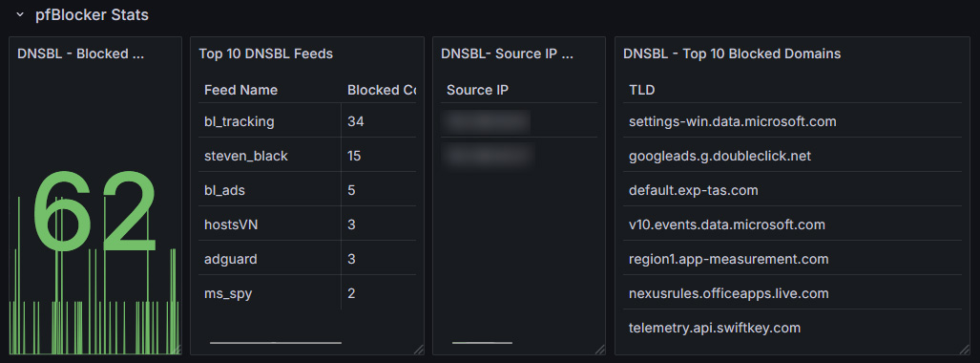Sort by the Source IP column header

click(477, 90)
